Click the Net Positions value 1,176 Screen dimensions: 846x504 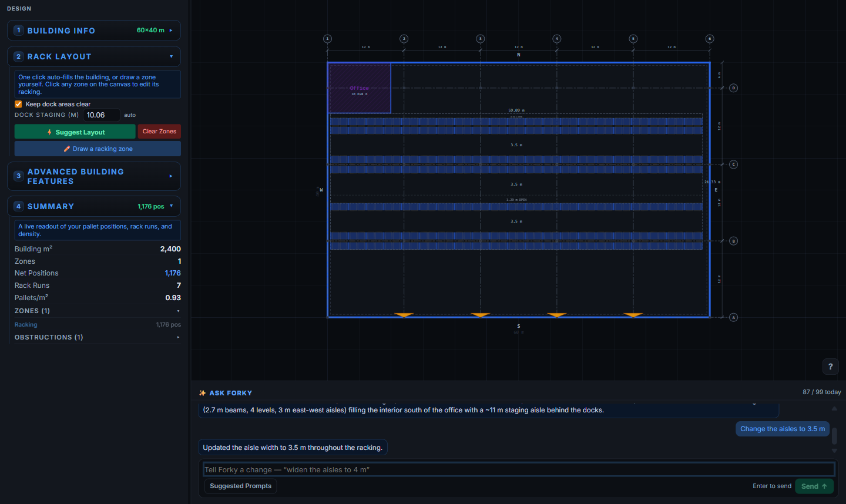pos(173,273)
